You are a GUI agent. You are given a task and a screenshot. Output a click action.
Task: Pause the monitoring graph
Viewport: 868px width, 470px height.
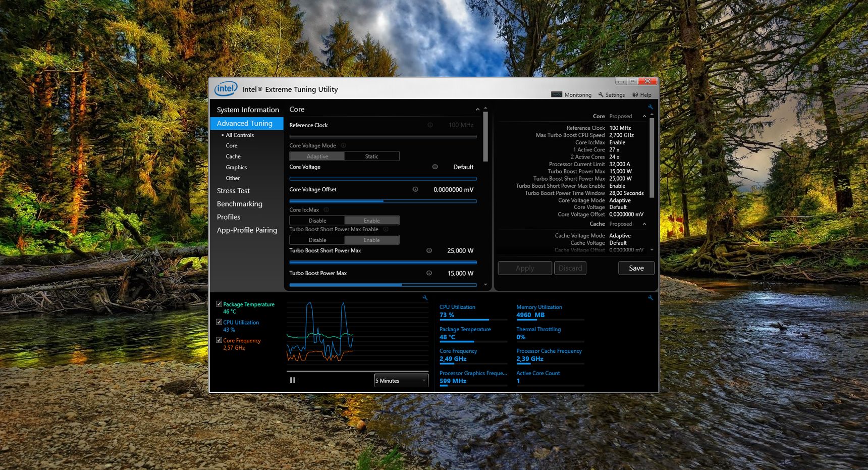click(293, 380)
